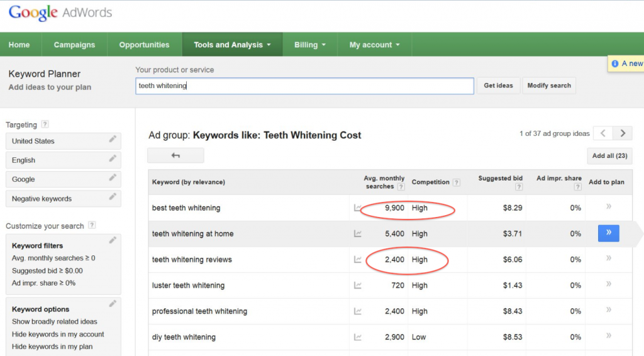Viewport: 644px width, 356px height.
Task: Open Suggested bid help icon
Action: [x=519, y=187]
